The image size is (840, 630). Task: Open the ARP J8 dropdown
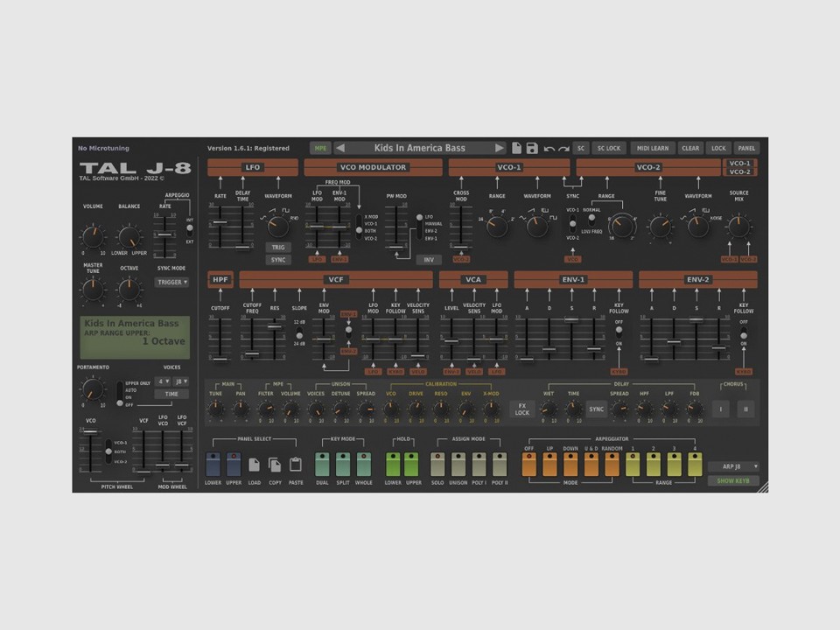[x=733, y=466]
